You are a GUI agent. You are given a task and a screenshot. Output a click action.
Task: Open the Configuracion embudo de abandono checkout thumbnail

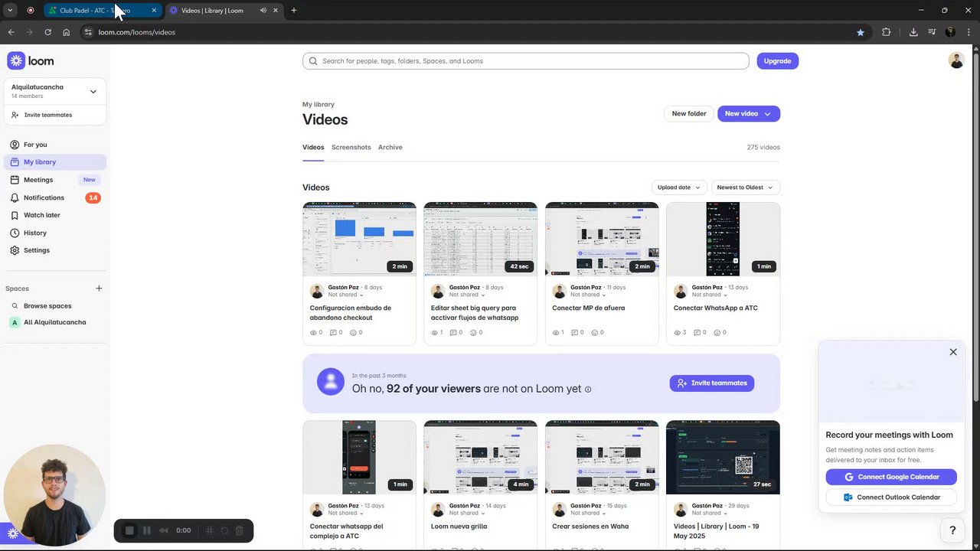(x=359, y=240)
